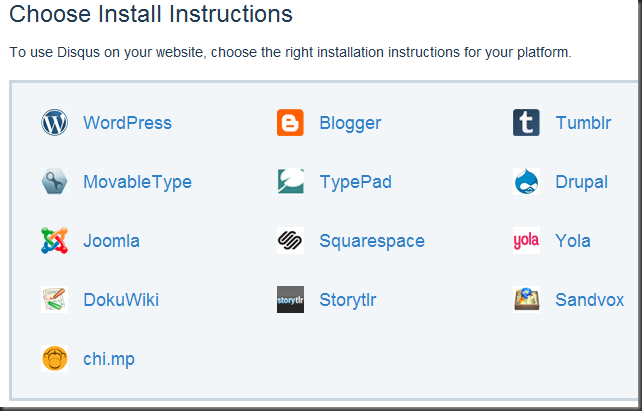The width and height of the screenshot is (642, 411).
Task: Click the 'Choose Install Instructions' heading
Action: pos(151,14)
